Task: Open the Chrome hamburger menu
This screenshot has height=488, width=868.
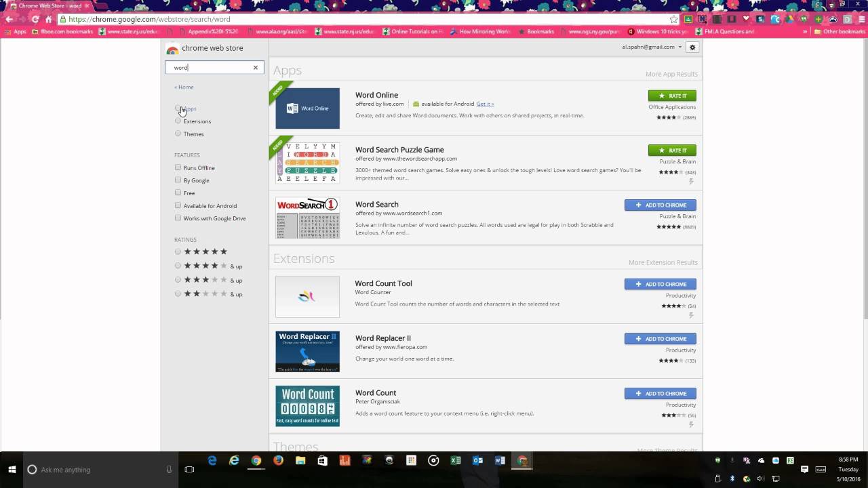Action: (x=861, y=19)
